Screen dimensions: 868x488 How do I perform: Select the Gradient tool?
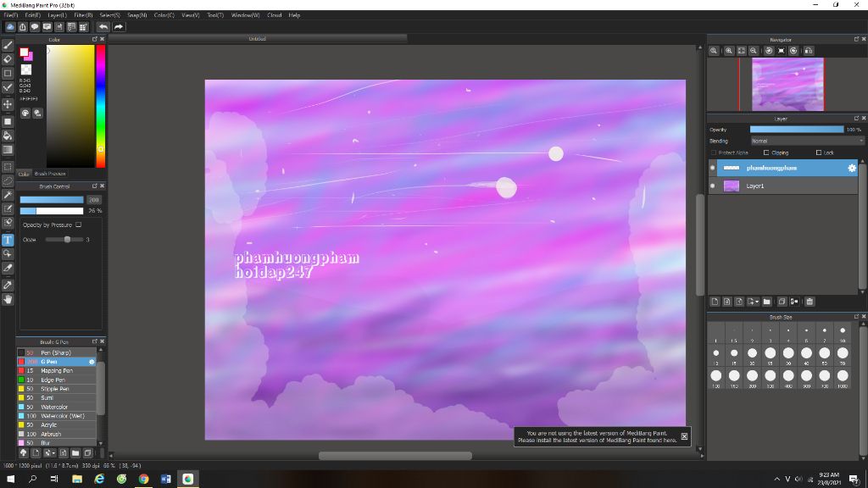pyautogui.click(x=8, y=149)
